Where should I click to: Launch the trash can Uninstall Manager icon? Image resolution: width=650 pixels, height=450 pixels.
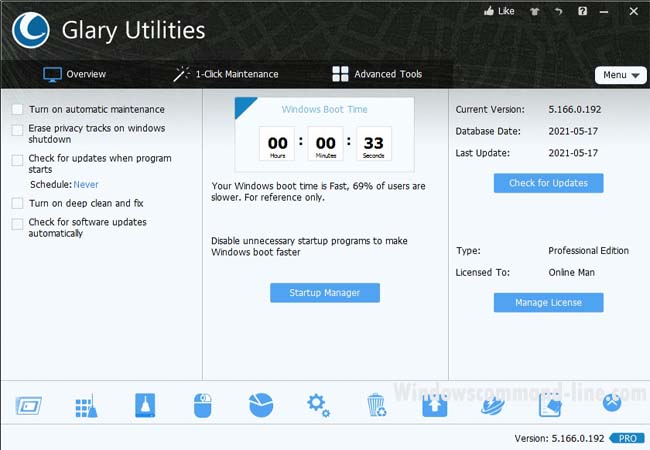(376, 405)
